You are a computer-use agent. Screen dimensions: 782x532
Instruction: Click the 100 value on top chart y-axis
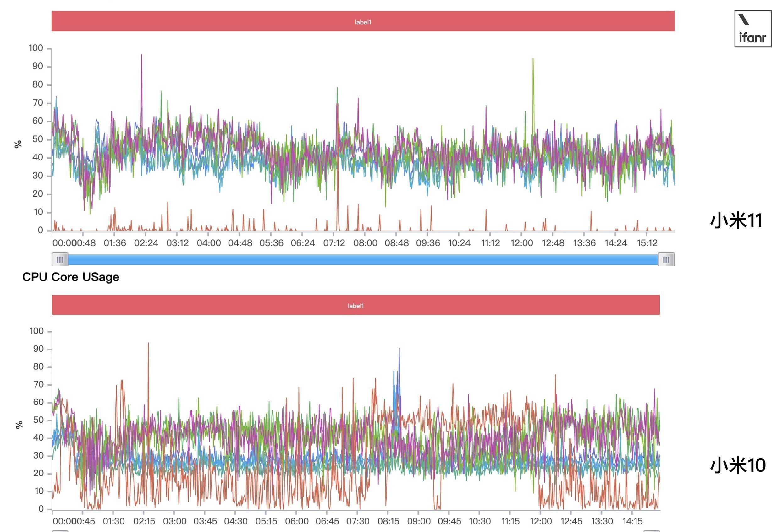pyautogui.click(x=36, y=48)
